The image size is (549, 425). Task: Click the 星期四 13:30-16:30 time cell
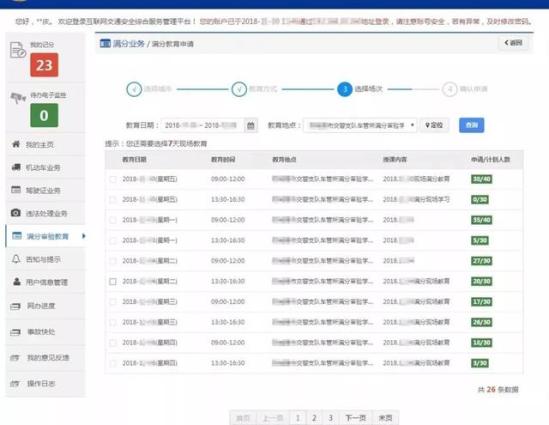(x=228, y=363)
